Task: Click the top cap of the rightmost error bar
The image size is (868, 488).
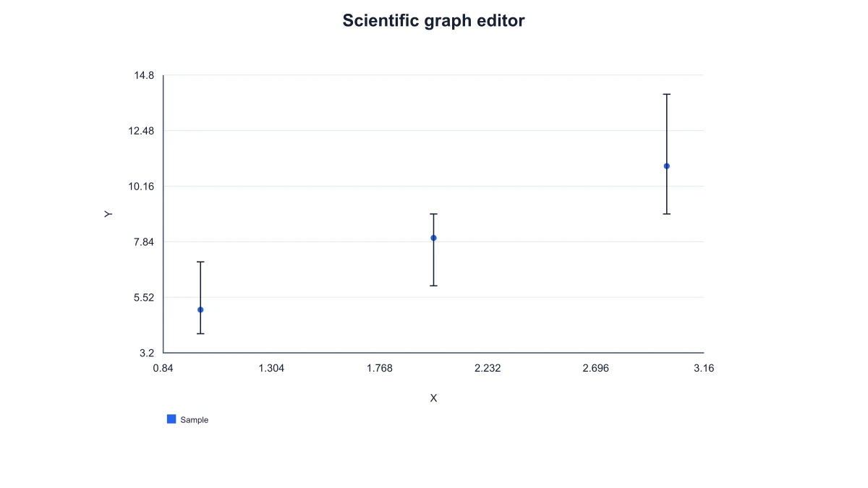Action: pos(667,94)
